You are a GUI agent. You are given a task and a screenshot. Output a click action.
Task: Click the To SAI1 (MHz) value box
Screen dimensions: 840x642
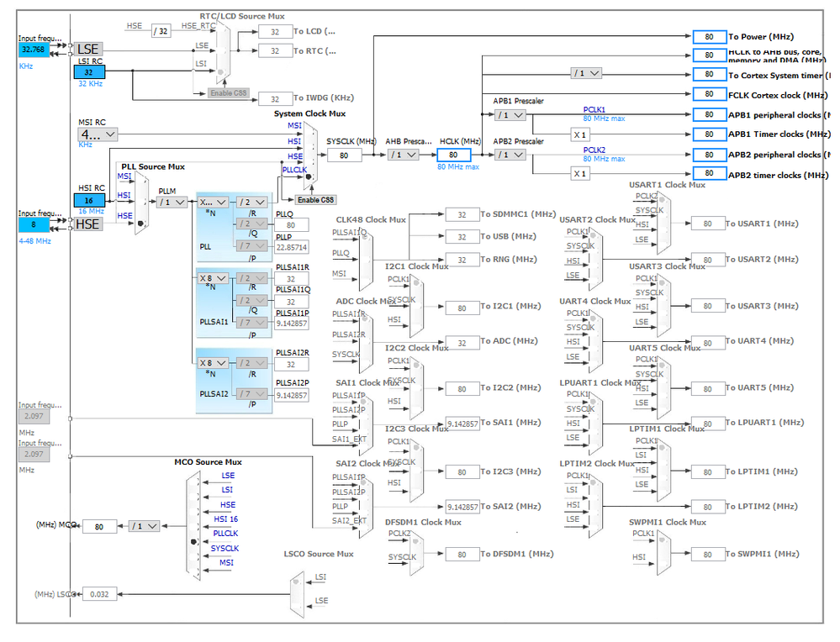[462, 424]
